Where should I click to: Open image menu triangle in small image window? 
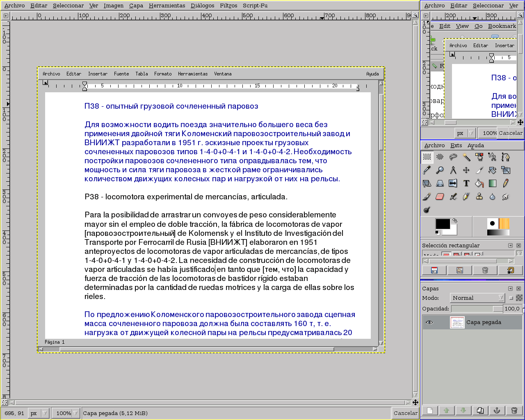click(x=426, y=16)
